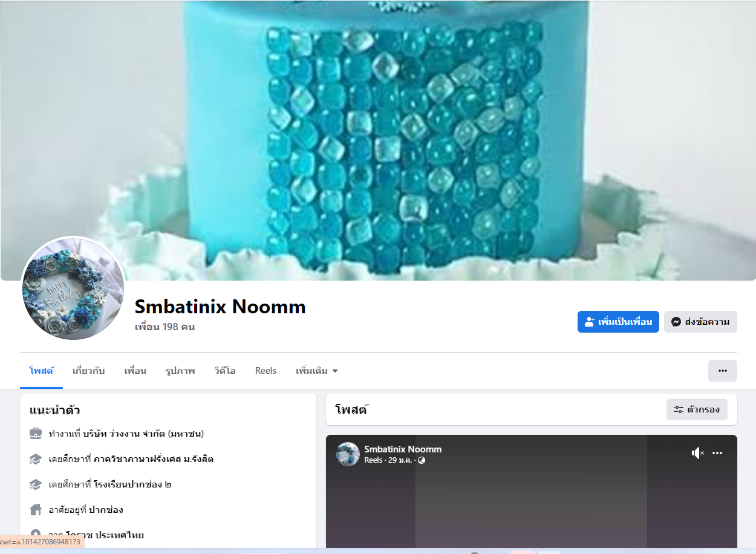
Task: Click the เพิ่มเป็นเพื่อน button
Action: [x=618, y=322]
